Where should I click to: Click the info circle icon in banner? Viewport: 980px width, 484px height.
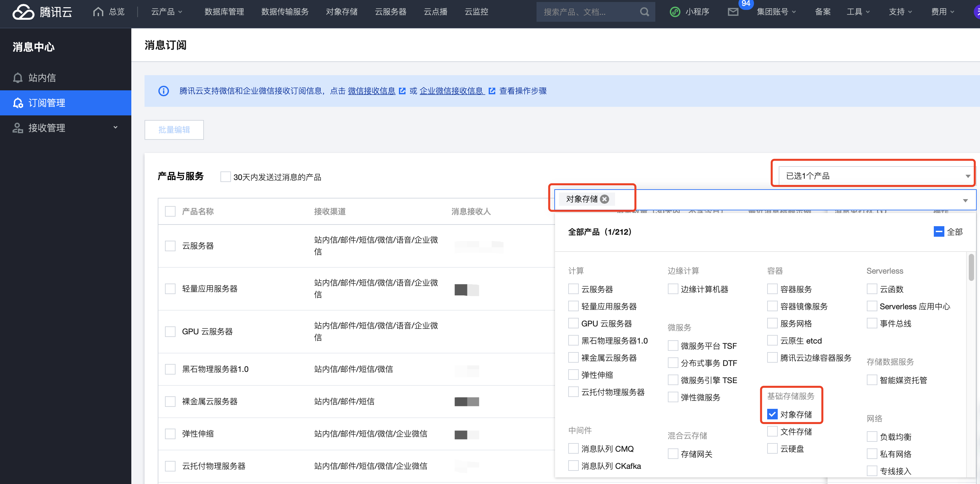[164, 91]
